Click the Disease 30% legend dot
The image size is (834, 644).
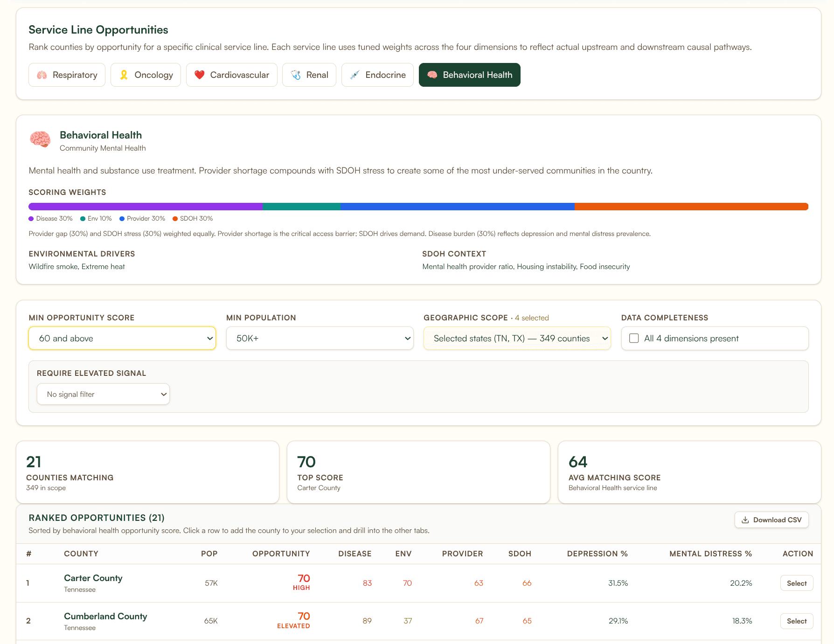pyautogui.click(x=31, y=219)
